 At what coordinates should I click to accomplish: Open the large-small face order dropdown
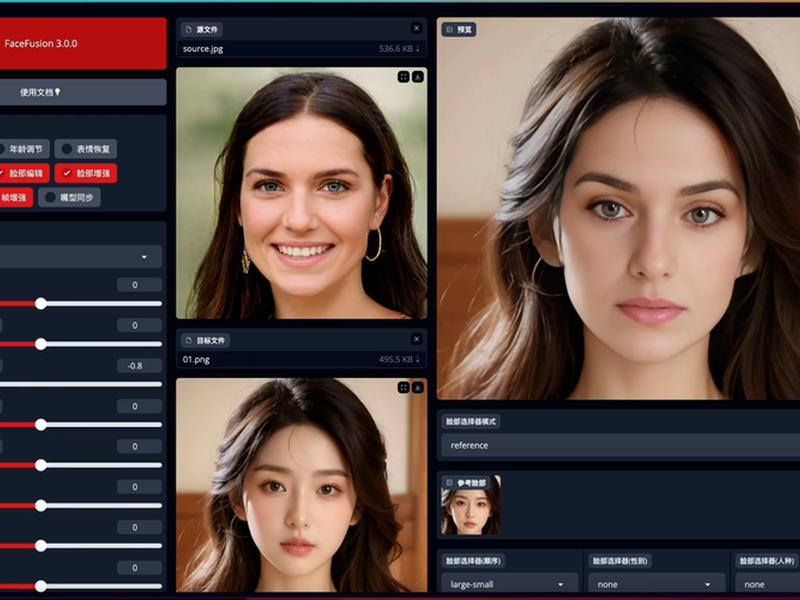point(509,584)
